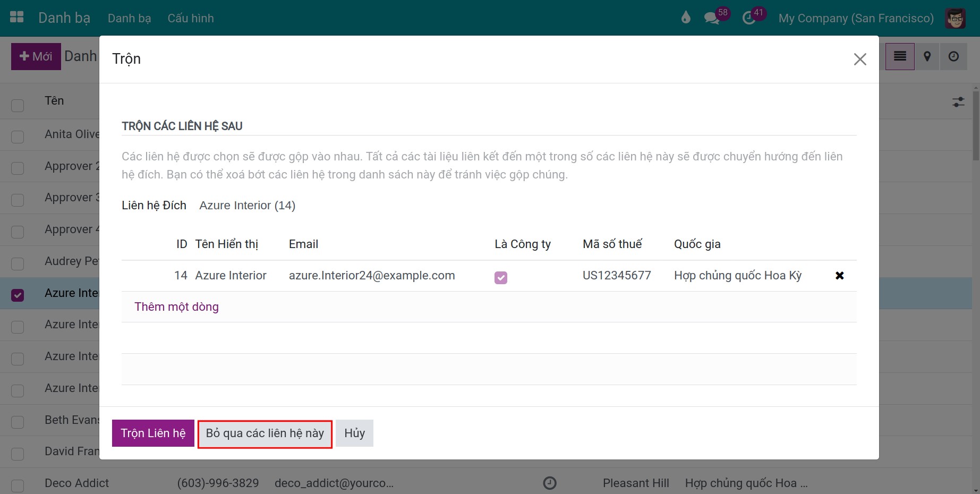This screenshot has width=980, height=494.
Task: Sort by Là Công ty column header
Action: (x=523, y=244)
